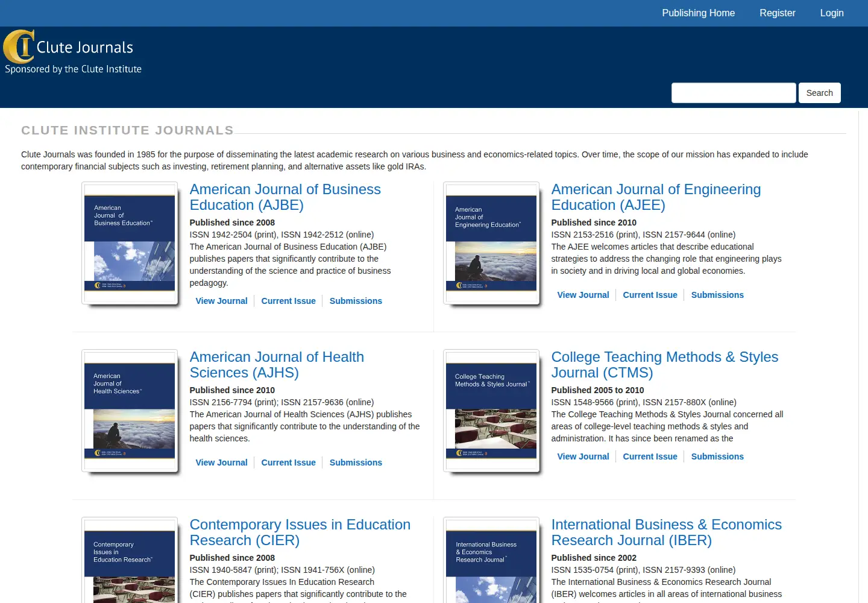868x603 pixels.
Task: Open the International Business & Economics Research cover thumbnail
Action: [491, 560]
